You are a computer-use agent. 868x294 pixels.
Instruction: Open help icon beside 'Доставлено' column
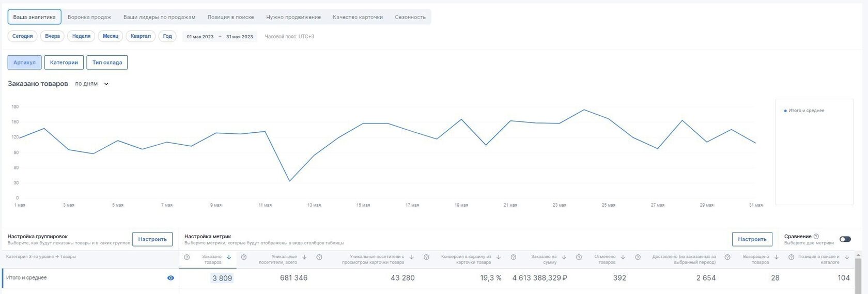click(x=638, y=257)
